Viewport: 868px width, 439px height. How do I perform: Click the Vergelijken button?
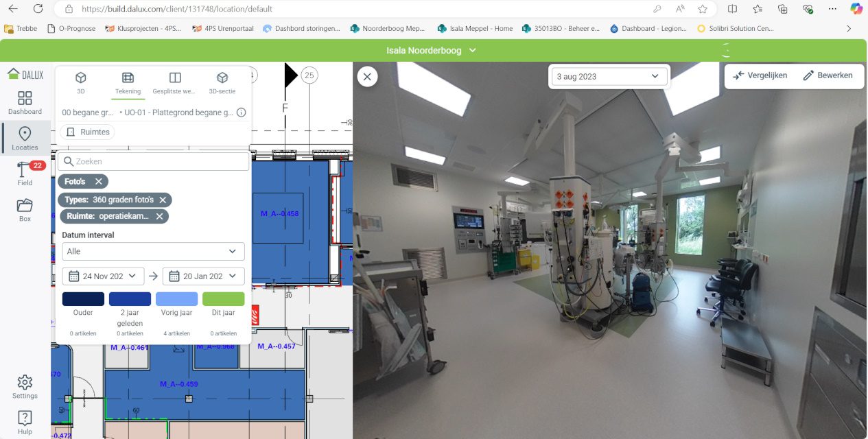[x=760, y=75]
